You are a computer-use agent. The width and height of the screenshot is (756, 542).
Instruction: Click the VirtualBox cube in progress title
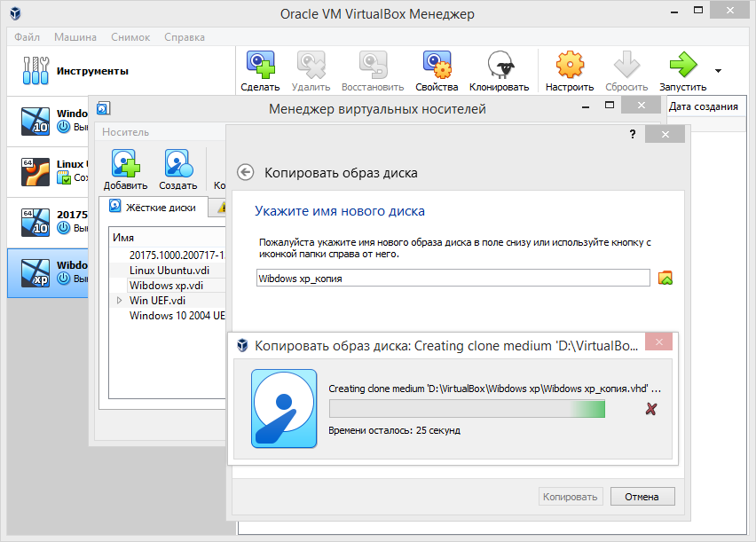point(242,345)
